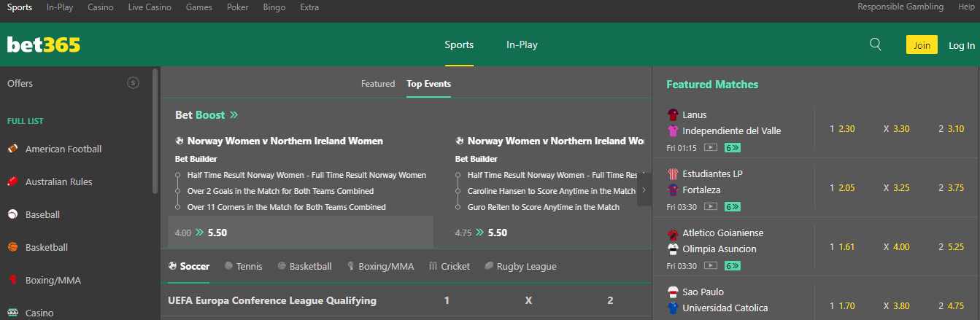Click live stream icon for Lanus match
This screenshot has height=320, width=980.
[x=710, y=147]
